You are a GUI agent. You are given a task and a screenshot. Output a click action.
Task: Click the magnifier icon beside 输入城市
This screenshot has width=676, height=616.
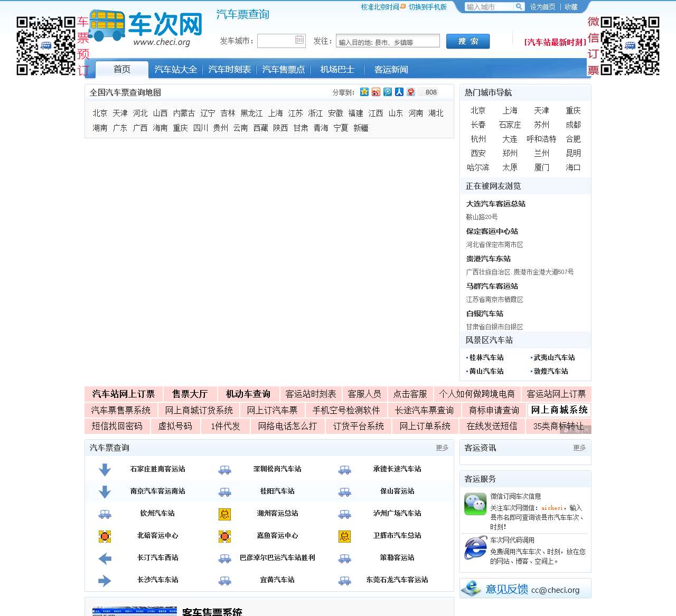click(519, 7)
